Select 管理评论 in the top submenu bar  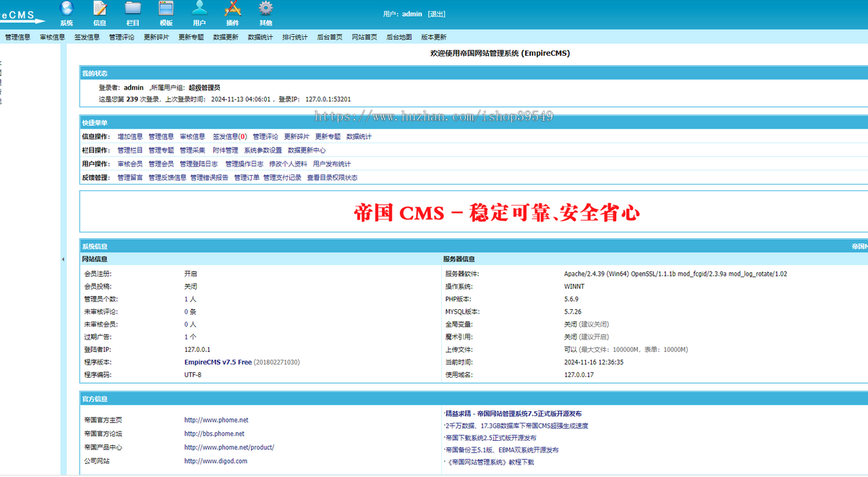click(x=122, y=37)
